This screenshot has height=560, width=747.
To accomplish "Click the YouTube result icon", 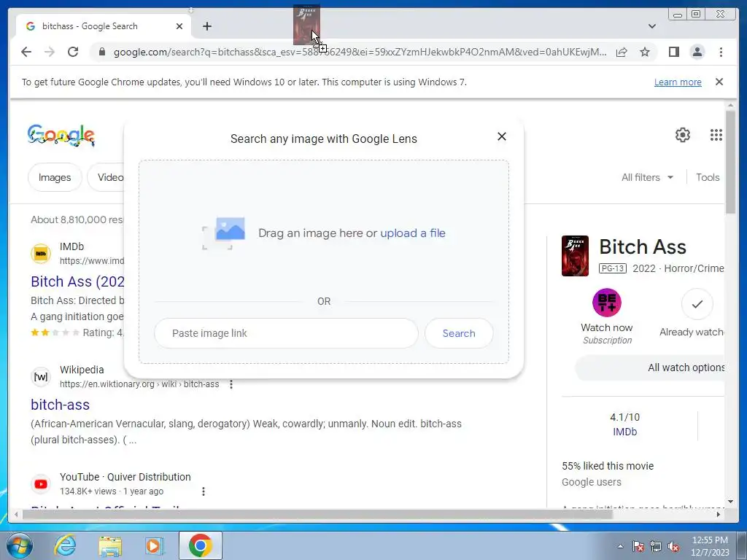I will [x=41, y=484].
